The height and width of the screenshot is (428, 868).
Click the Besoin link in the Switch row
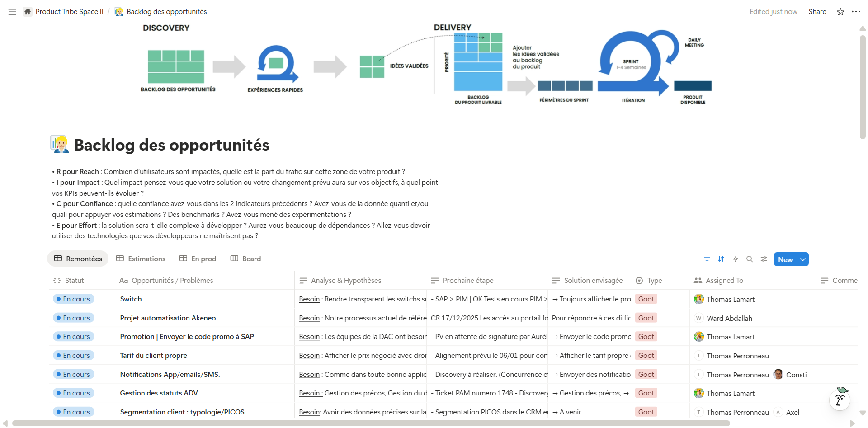[309, 299]
